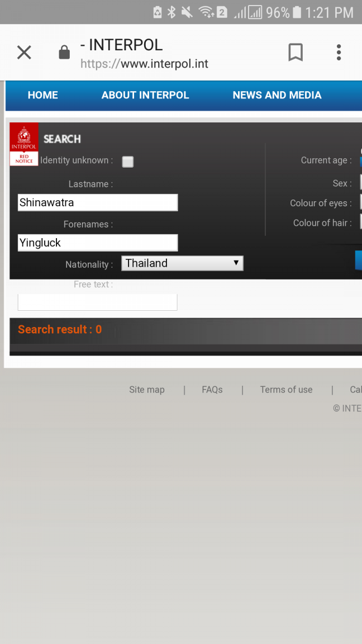The image size is (362, 644).
Task: Open the NEWS AND MEDIA menu
Action: (277, 95)
